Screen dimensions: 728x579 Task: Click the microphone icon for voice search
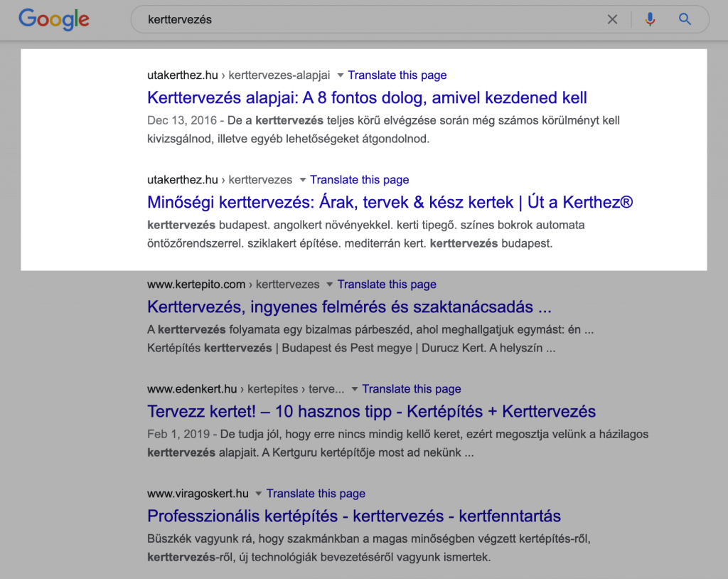(x=650, y=19)
